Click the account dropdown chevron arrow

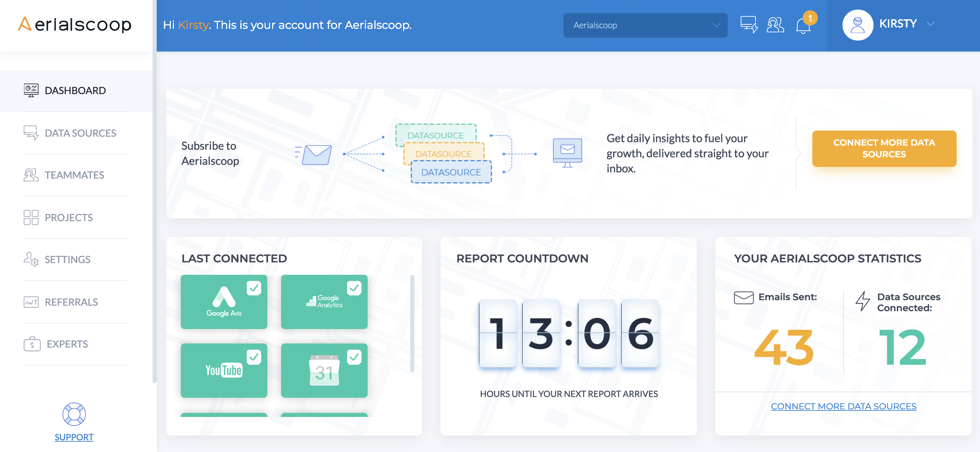716,25
